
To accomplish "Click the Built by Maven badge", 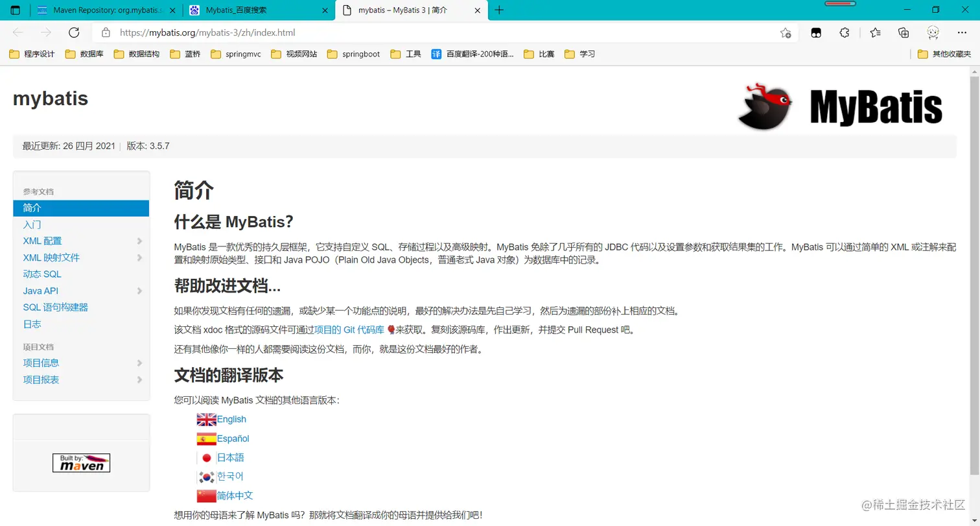I will pyautogui.click(x=81, y=462).
